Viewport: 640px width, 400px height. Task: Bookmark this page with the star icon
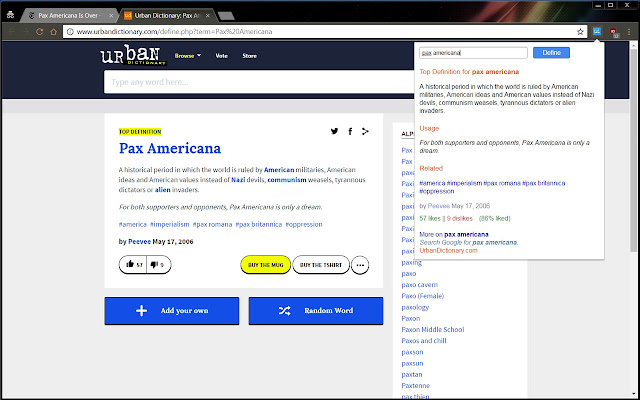[x=580, y=31]
